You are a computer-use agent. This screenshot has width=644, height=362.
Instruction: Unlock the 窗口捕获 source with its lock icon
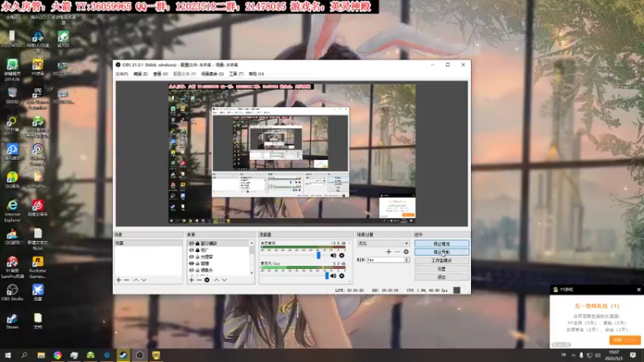tap(197, 244)
